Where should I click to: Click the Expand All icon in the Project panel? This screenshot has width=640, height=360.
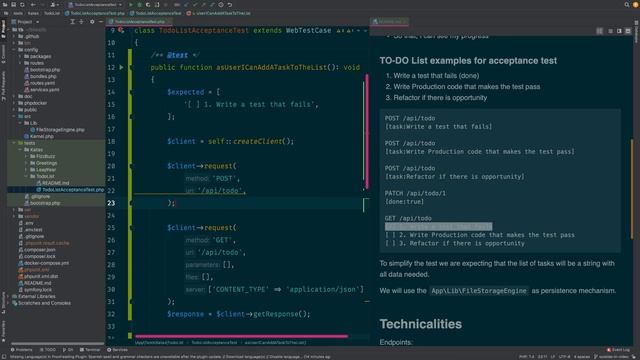[x=72, y=22]
